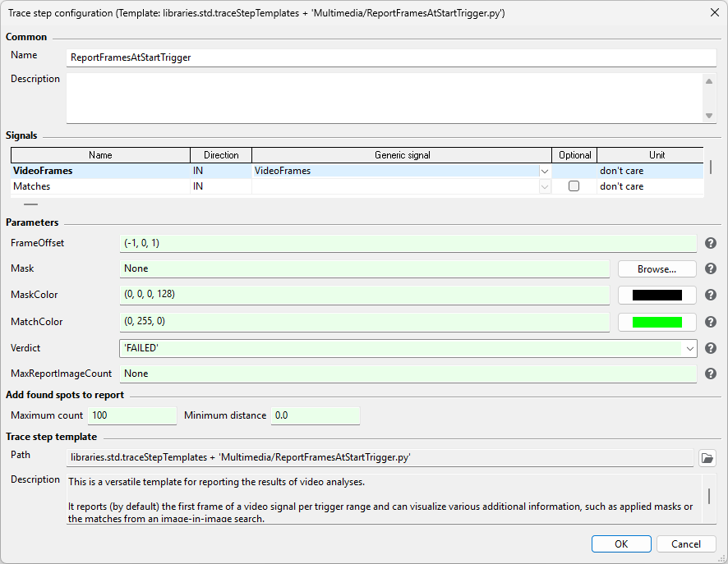Open the trace step template folder browser
The image size is (728, 564).
coord(707,458)
